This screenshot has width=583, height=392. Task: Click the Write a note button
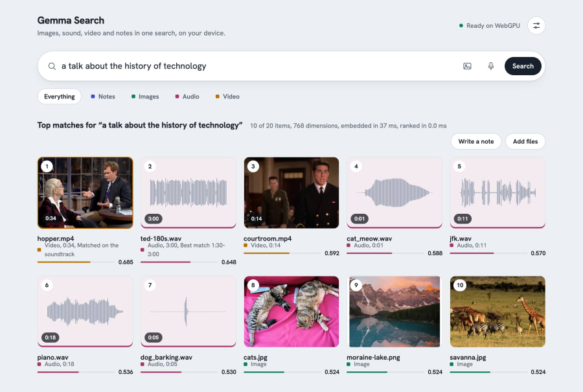[476, 141]
